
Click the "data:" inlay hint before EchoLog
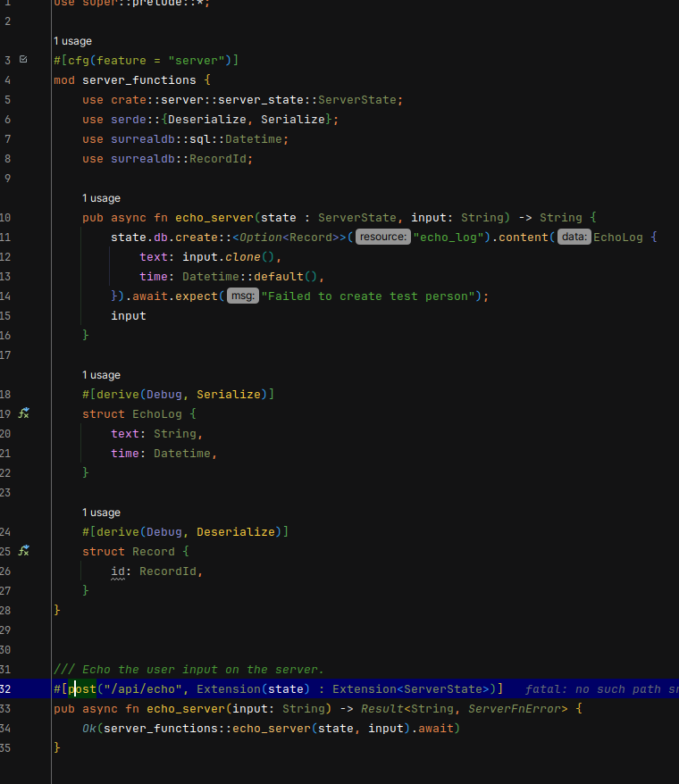[574, 238]
